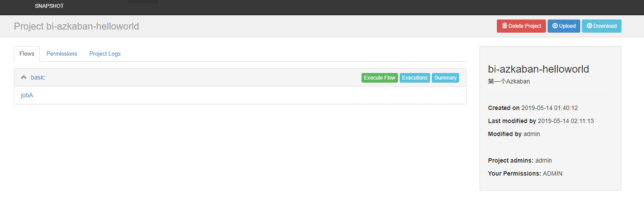644x223 pixels.
Task: Click the Project admins: admin text
Action: tap(520, 160)
